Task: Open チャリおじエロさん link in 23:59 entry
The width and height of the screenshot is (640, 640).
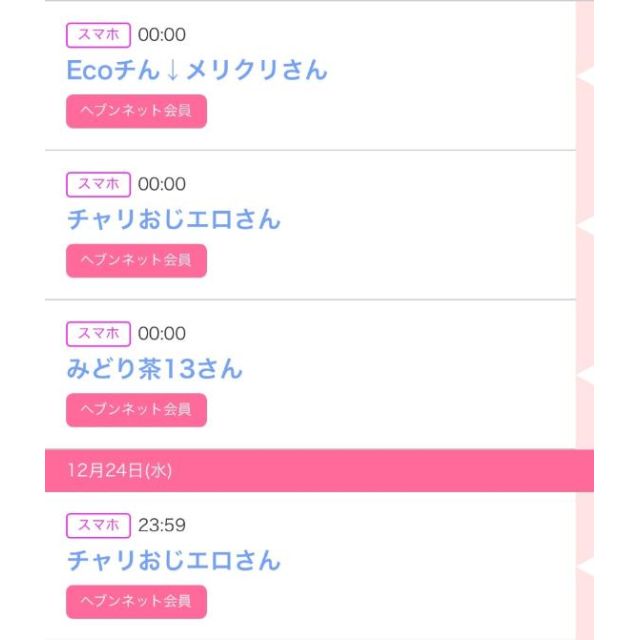Action: coord(174,560)
